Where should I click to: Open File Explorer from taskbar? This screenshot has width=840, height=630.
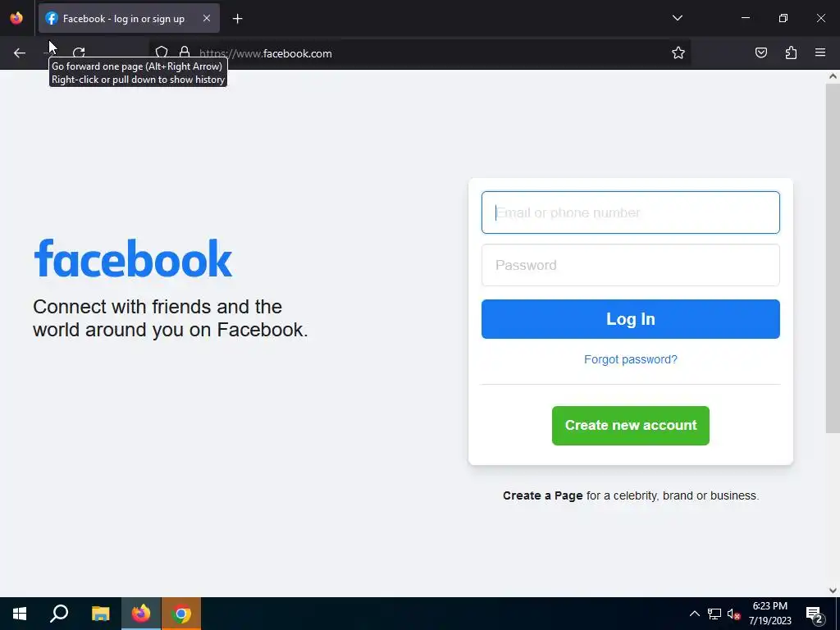coord(100,614)
